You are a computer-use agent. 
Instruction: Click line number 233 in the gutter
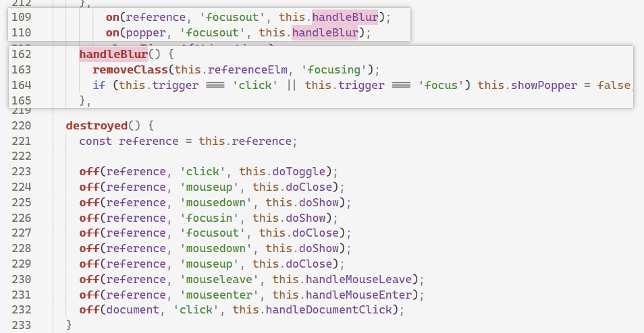(22, 325)
